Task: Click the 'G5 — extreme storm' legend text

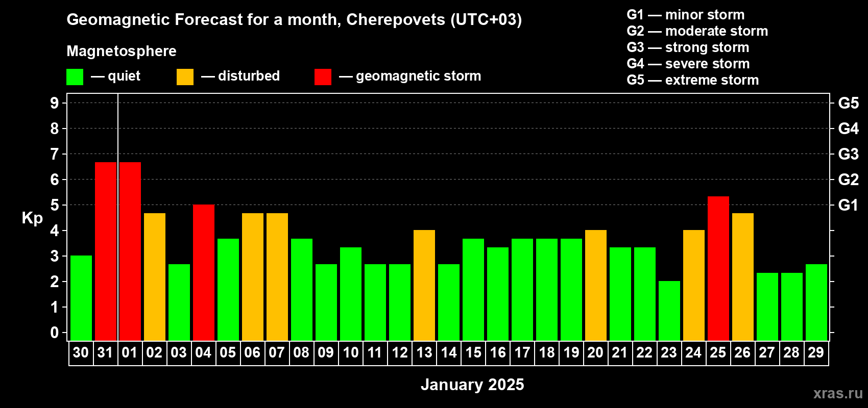Action: [x=693, y=80]
